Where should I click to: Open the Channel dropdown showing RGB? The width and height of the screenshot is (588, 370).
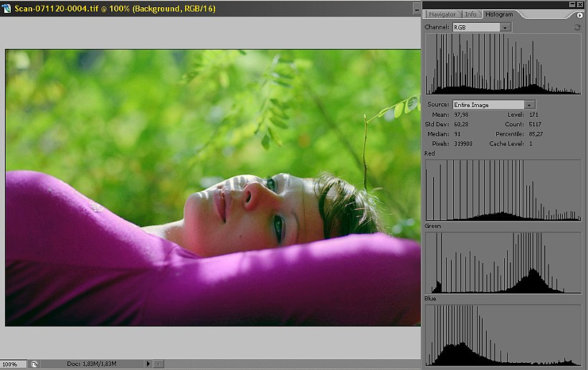506,27
